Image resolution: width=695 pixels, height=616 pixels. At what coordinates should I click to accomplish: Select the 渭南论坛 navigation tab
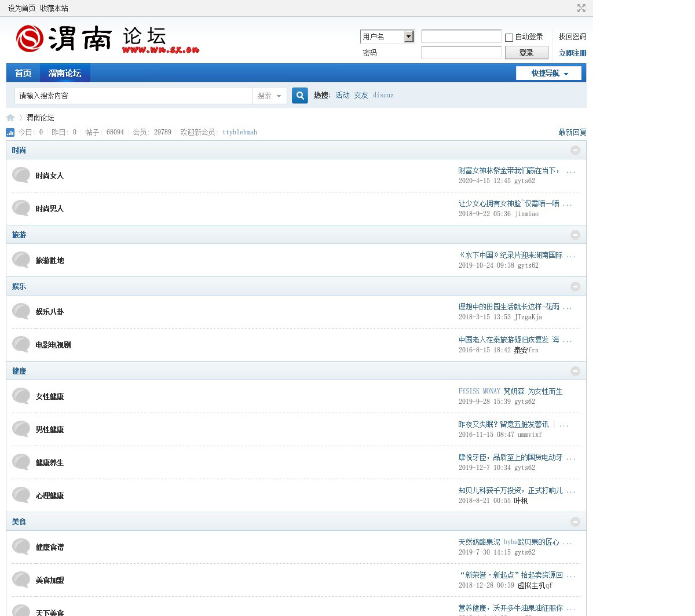pyautogui.click(x=65, y=73)
